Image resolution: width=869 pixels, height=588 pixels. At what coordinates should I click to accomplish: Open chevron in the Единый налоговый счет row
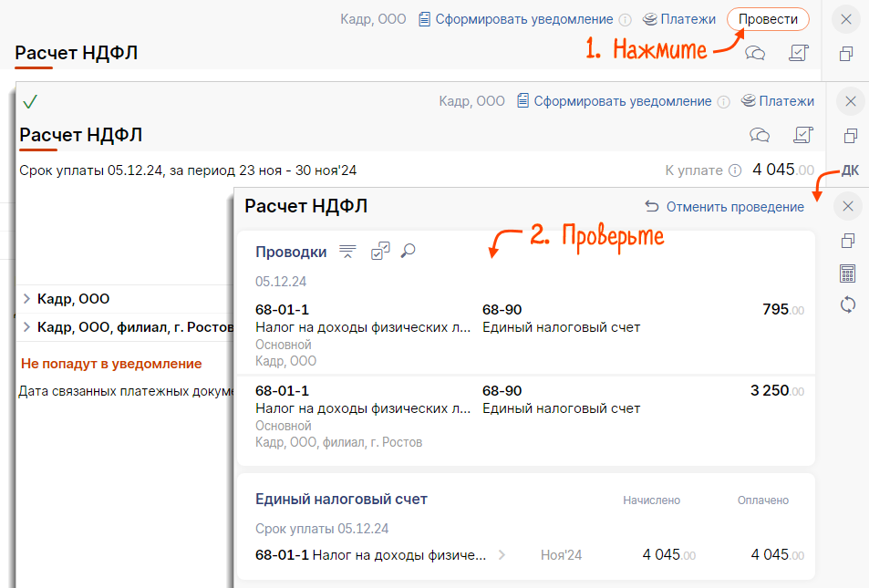[502, 554]
